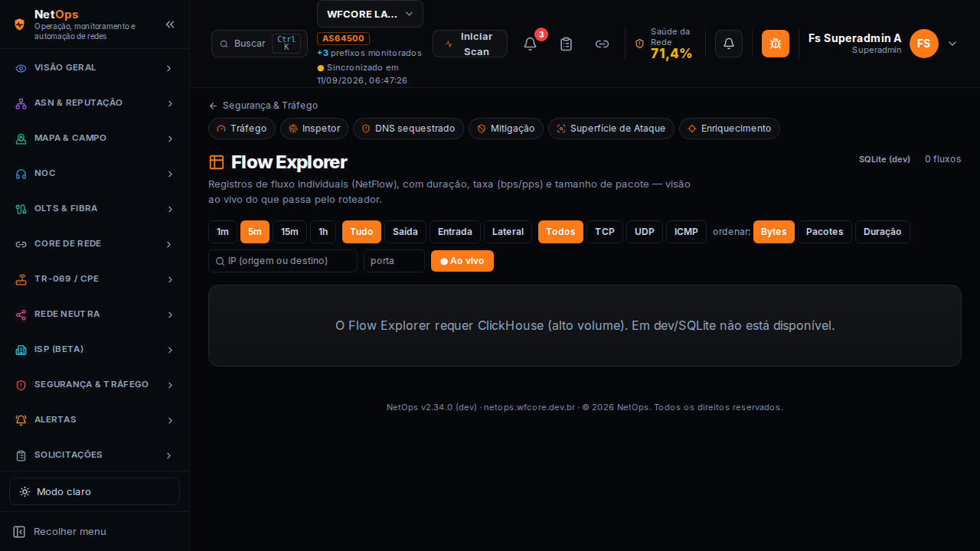Sort flows by Pacotes
Viewport: 980px width, 551px height.
[825, 232]
